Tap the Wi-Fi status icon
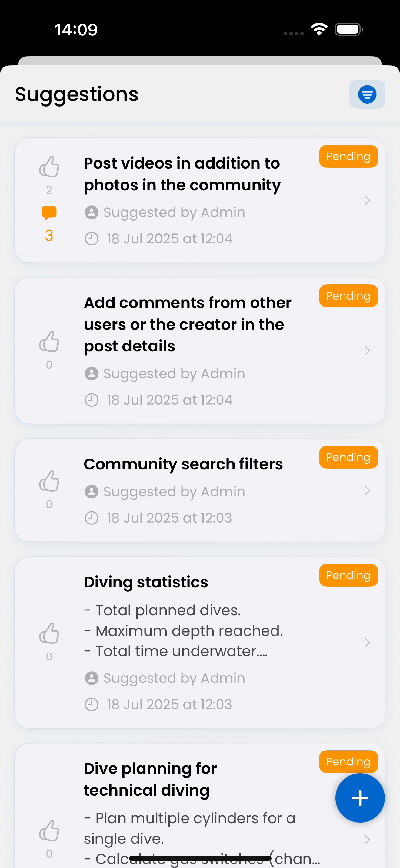Viewport: 400px width, 868px height. point(319,29)
